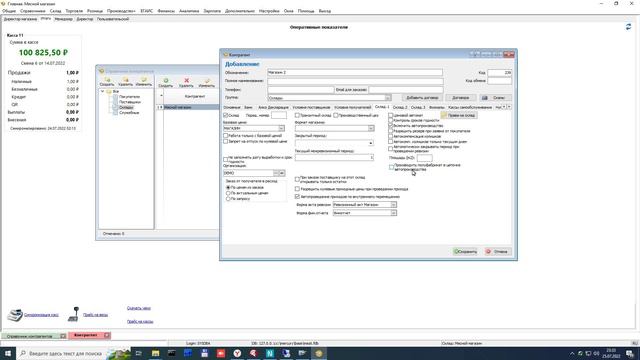Click Удалить icon in tree toolbar of background window
Viewport: 640px width, 360px height.
click(125, 81)
